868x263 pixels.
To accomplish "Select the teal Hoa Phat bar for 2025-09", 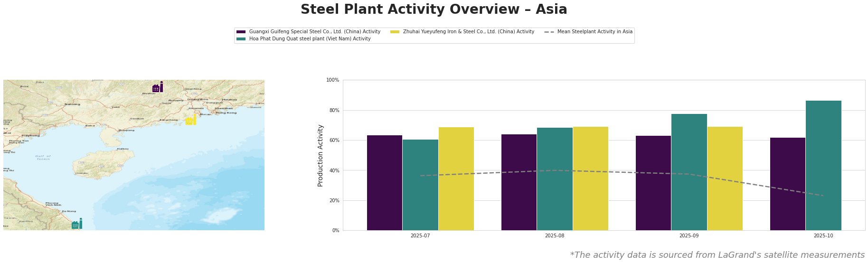I will click(x=689, y=172).
